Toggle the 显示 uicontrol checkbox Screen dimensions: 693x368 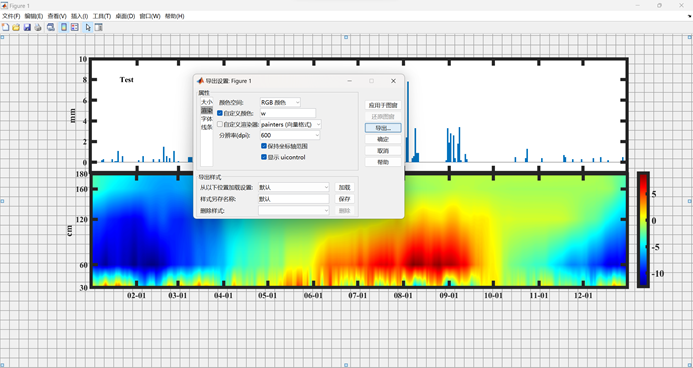pyautogui.click(x=264, y=157)
